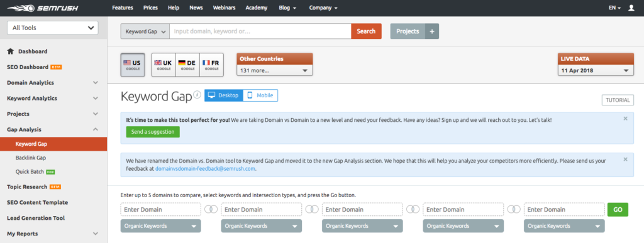The height and width of the screenshot is (243, 644).
Task: Open Other Countries 131 more dropdown
Action: tap(275, 70)
